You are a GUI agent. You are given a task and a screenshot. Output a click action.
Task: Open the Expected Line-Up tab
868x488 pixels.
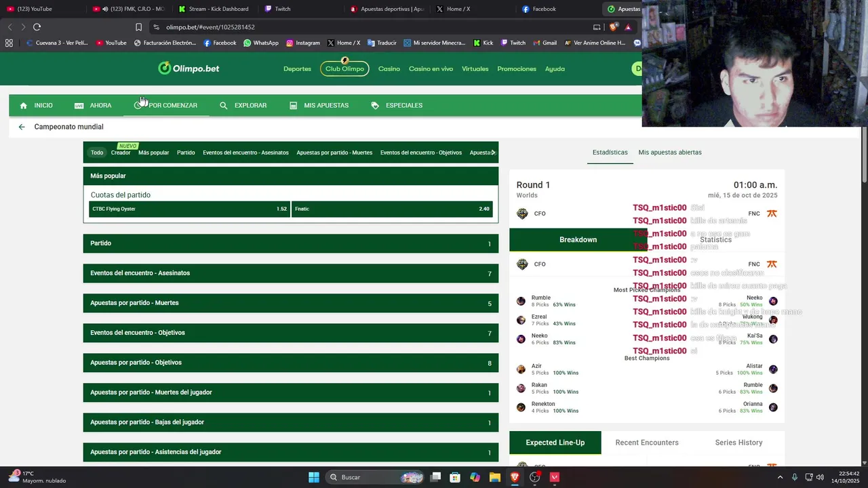click(x=555, y=443)
